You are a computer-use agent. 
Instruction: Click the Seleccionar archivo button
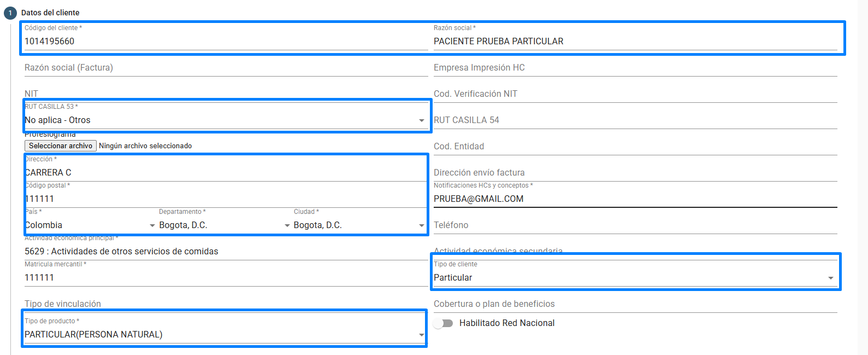tap(61, 146)
